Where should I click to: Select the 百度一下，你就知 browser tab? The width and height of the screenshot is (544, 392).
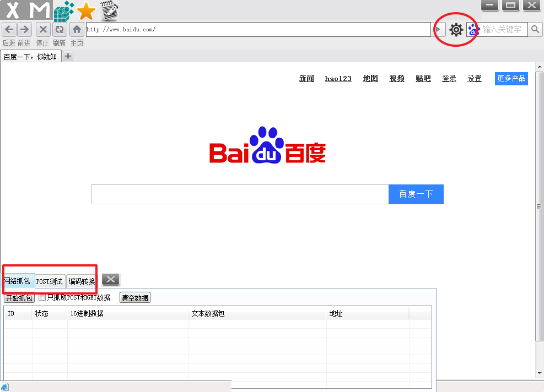(30, 57)
